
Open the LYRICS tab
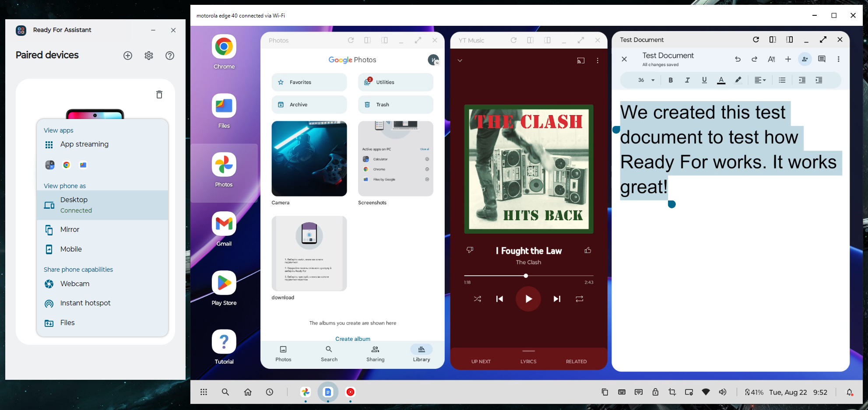528,361
